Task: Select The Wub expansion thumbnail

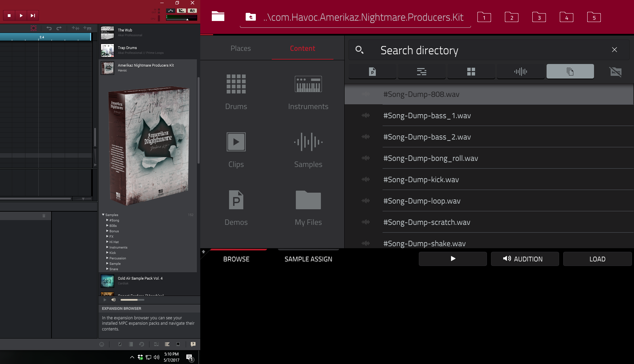Action: pos(107,33)
